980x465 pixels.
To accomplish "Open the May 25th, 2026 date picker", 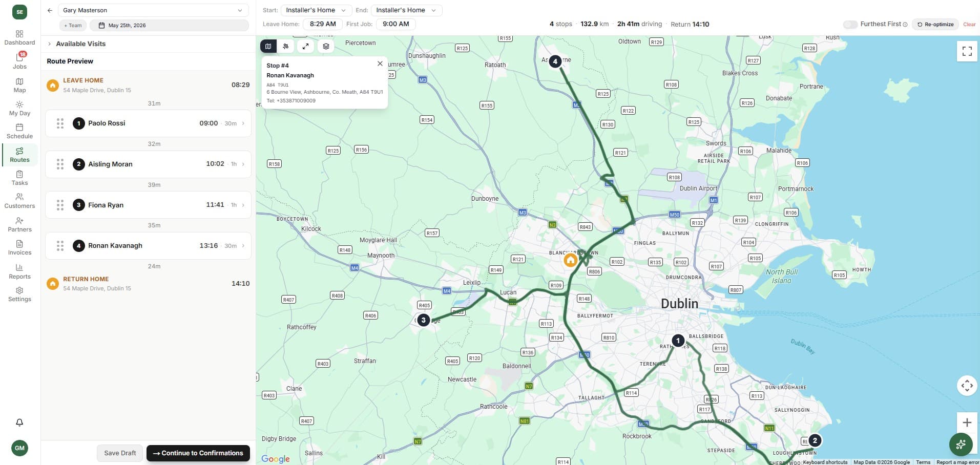I will click(x=169, y=25).
